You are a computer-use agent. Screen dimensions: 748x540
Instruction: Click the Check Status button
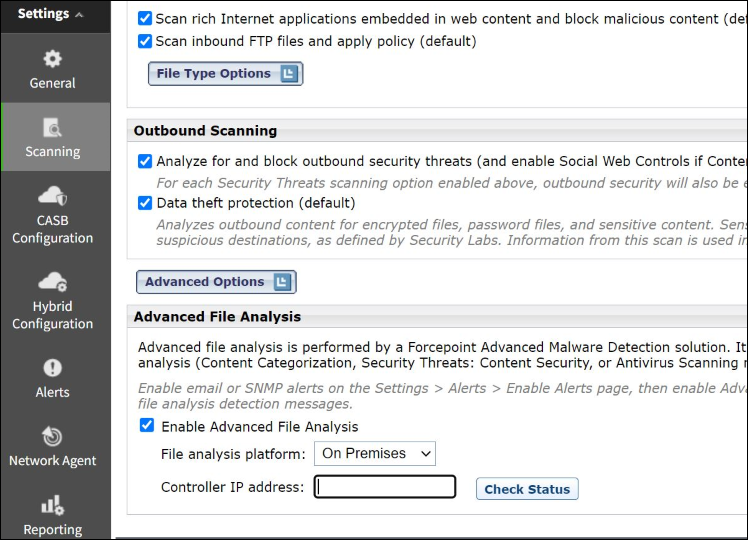(x=527, y=489)
